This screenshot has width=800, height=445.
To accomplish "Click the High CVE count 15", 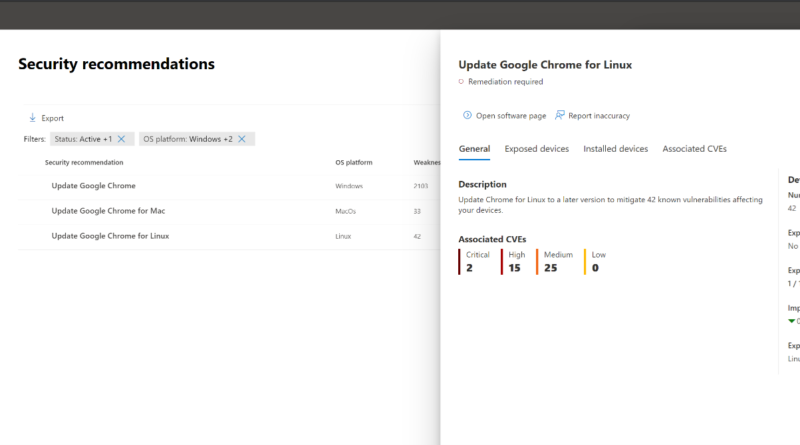I will click(x=514, y=268).
